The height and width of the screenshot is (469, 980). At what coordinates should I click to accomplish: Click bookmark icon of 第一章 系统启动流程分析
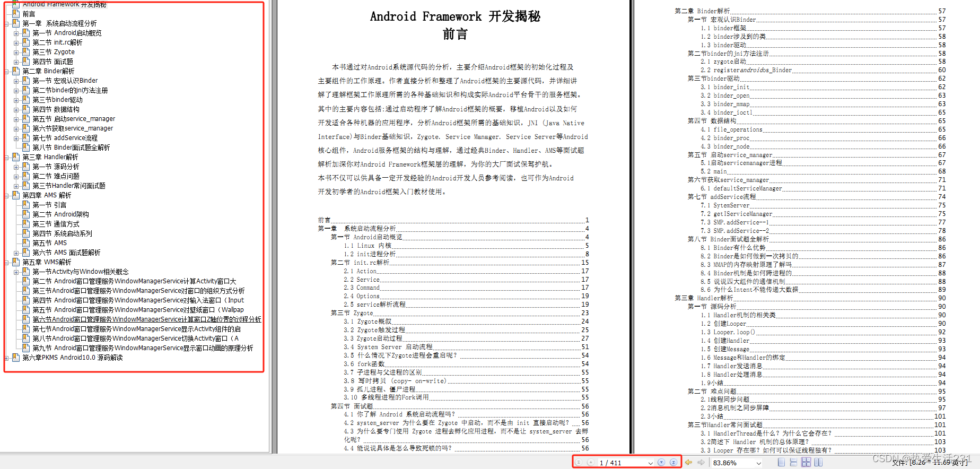pyautogui.click(x=16, y=23)
